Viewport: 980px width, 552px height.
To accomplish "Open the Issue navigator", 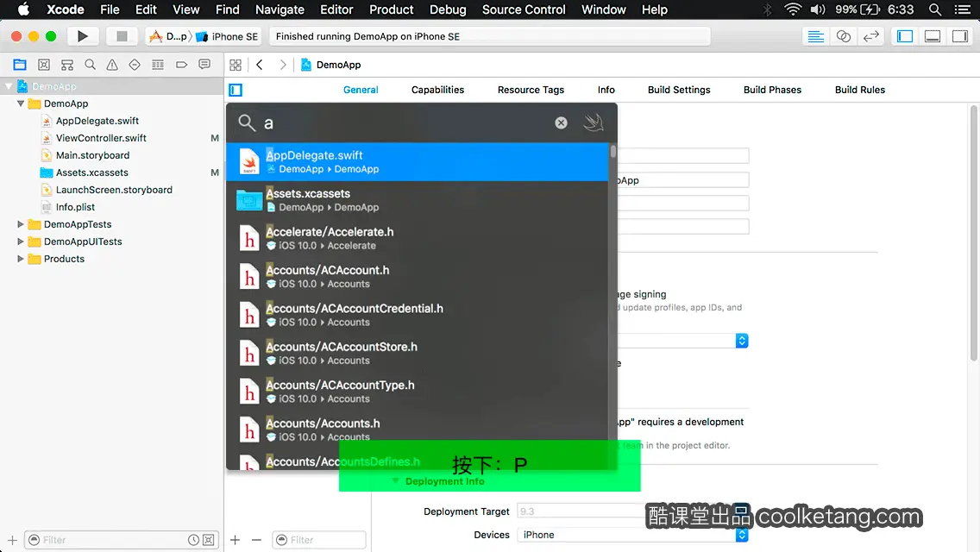I will tap(112, 65).
